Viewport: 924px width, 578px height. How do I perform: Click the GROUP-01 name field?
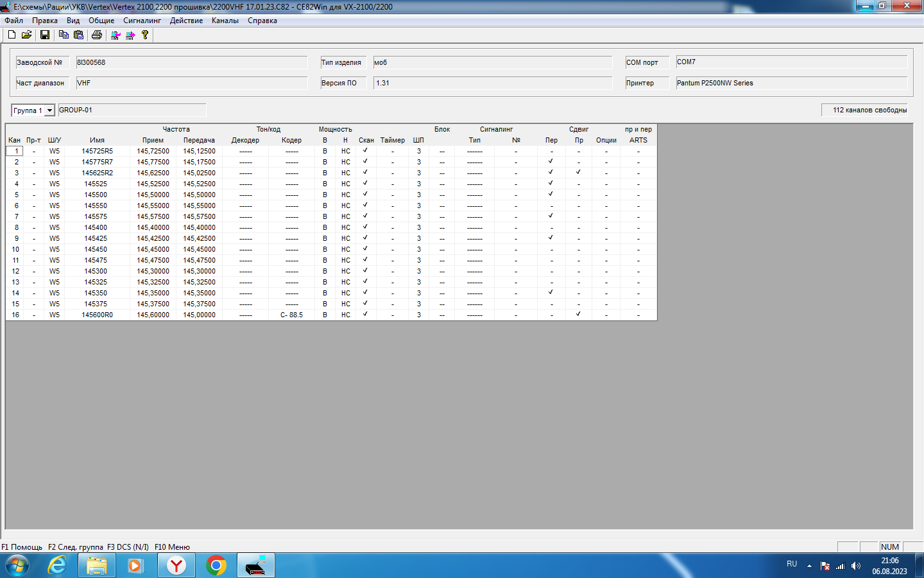pos(132,110)
